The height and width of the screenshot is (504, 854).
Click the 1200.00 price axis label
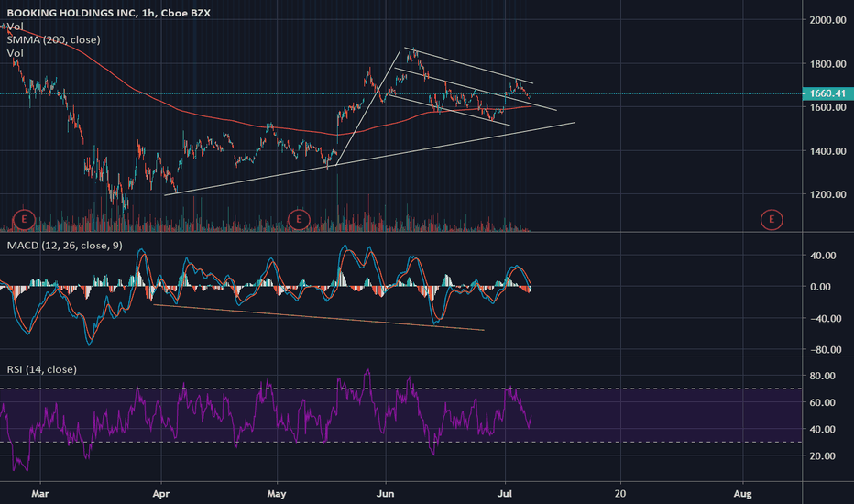point(827,194)
